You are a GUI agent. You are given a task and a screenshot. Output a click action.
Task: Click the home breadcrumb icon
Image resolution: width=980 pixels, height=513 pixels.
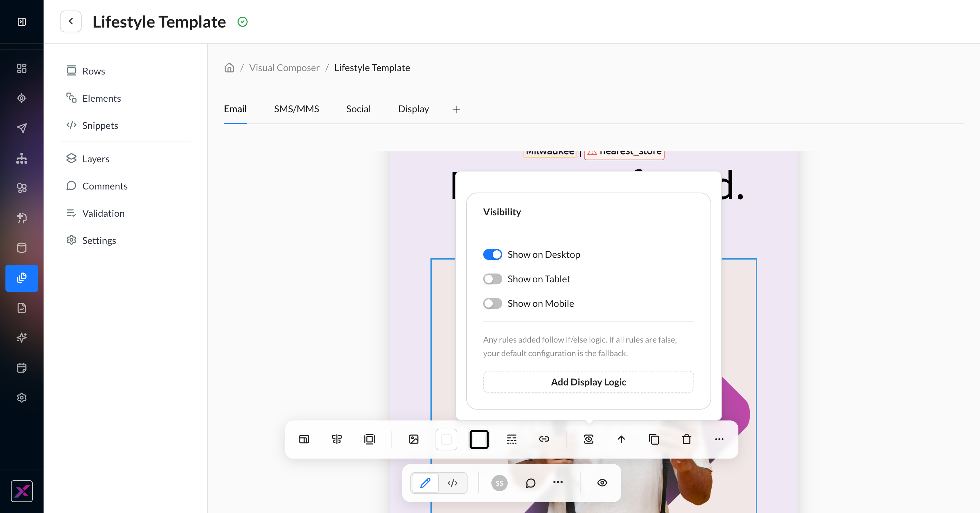[x=229, y=68]
